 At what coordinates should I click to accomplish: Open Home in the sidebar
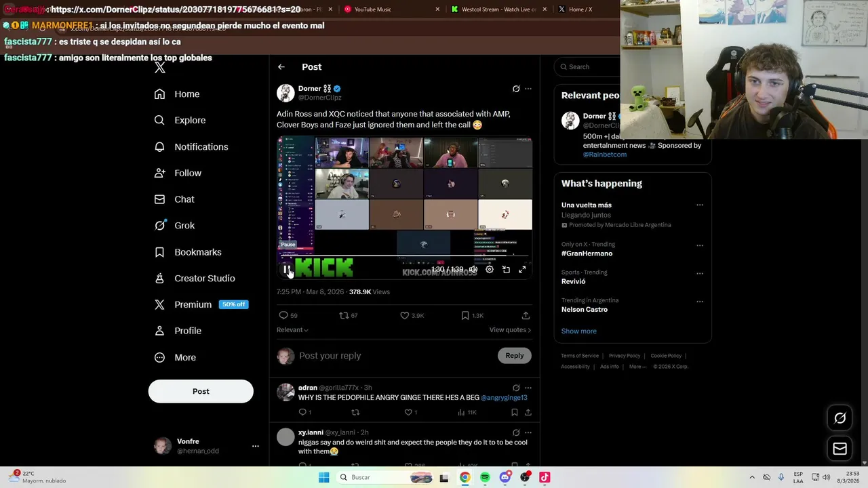pyautogui.click(x=177, y=94)
